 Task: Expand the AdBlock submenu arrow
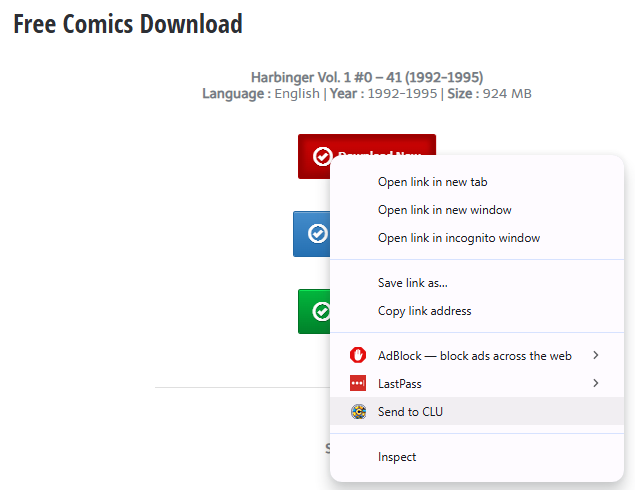(595, 355)
